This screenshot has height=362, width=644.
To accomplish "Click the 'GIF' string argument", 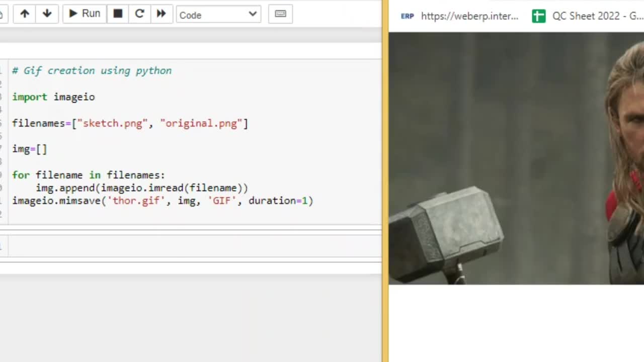I will pyautogui.click(x=222, y=201).
